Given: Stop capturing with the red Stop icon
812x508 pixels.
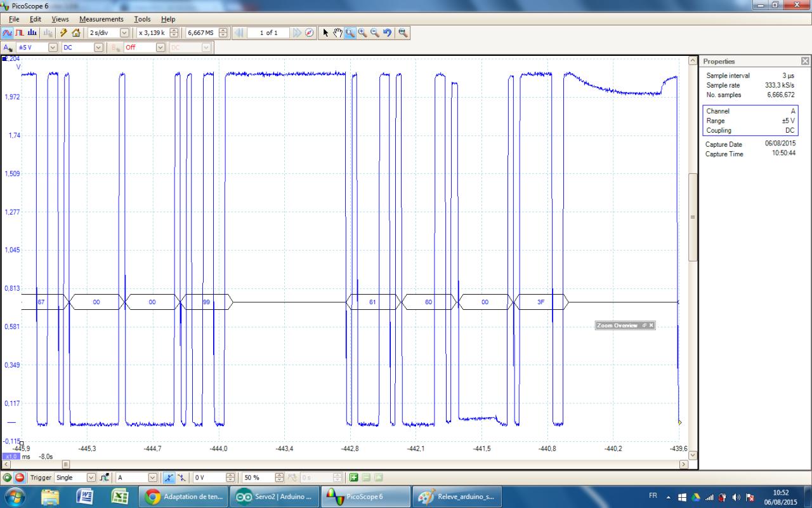Looking at the screenshot, I should 20,478.
